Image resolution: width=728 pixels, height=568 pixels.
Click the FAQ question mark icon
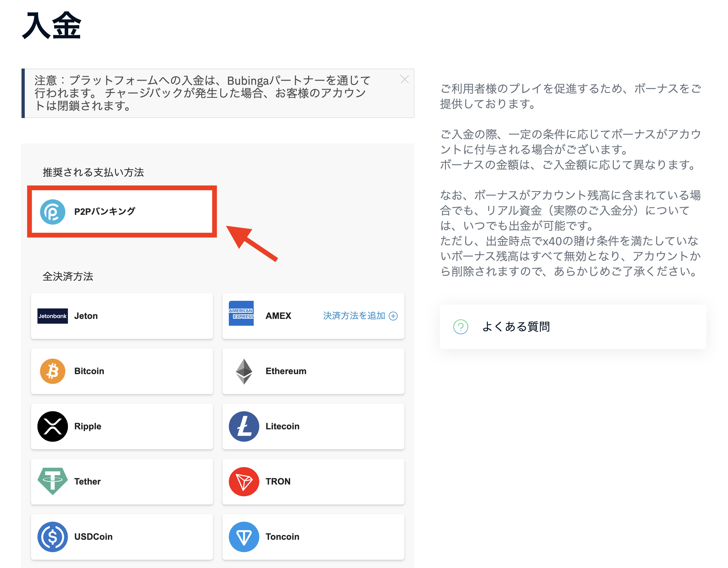[x=461, y=327]
